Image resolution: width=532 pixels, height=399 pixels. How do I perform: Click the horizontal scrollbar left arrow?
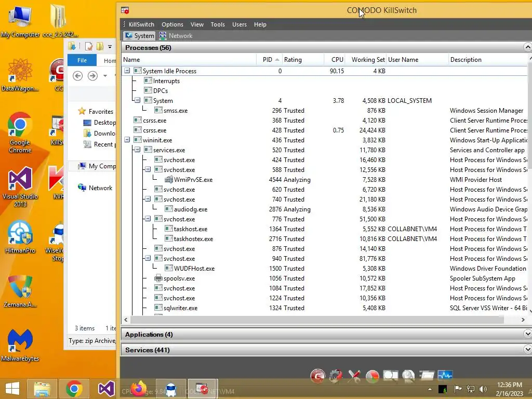click(x=126, y=320)
